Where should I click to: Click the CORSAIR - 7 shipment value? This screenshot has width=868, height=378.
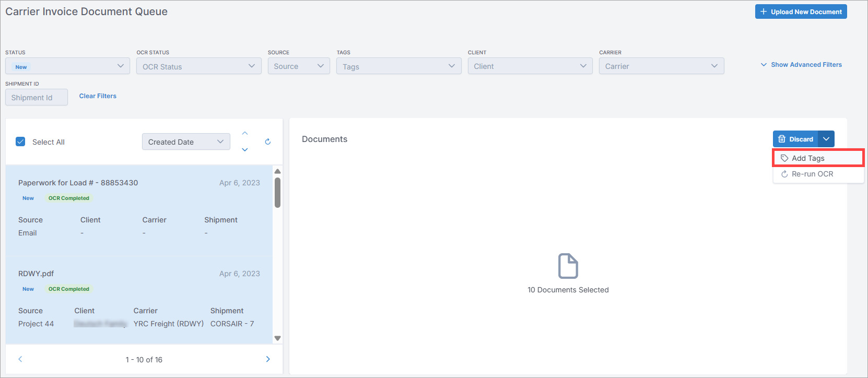click(x=232, y=324)
